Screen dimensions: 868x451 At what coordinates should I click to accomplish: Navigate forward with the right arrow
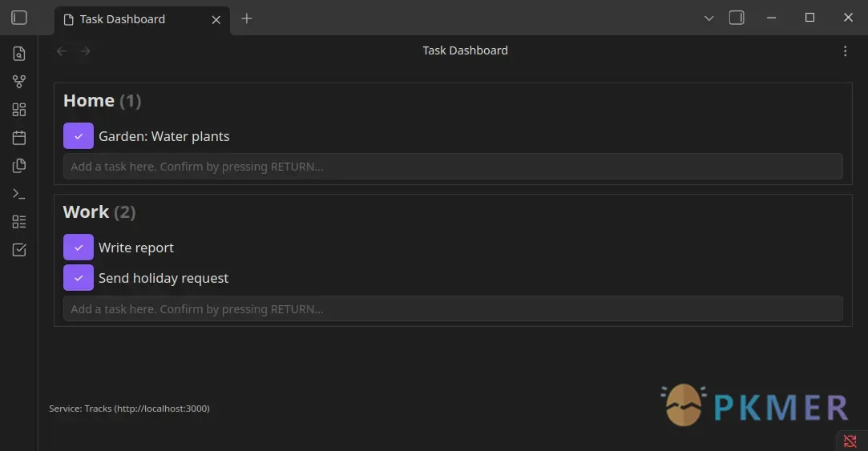[85, 51]
